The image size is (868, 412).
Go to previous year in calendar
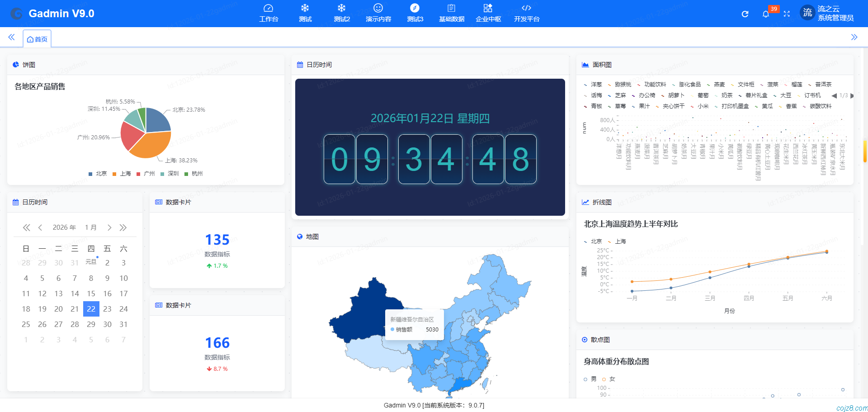pyautogui.click(x=27, y=227)
